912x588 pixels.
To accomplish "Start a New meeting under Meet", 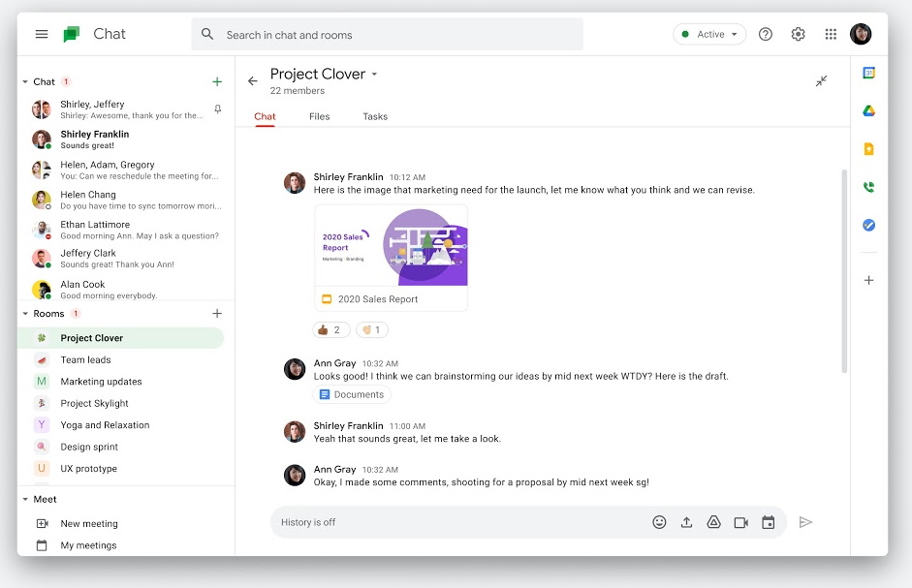I will [x=89, y=523].
